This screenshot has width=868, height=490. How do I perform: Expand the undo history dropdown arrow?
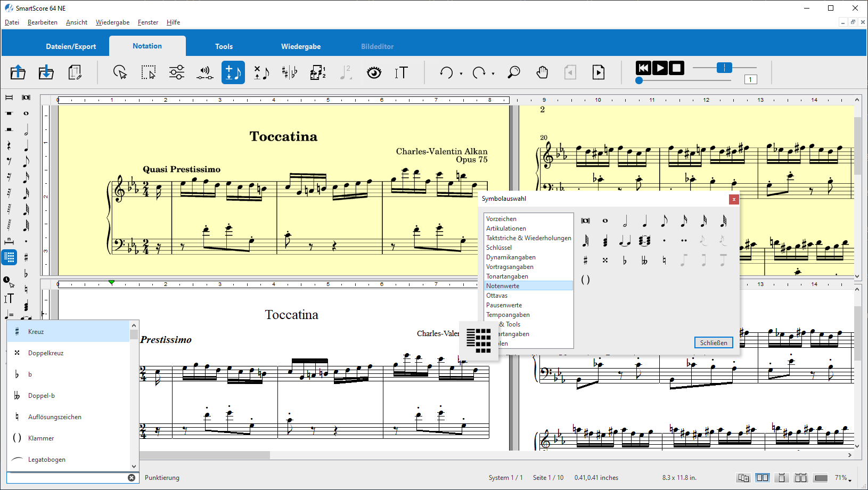461,74
